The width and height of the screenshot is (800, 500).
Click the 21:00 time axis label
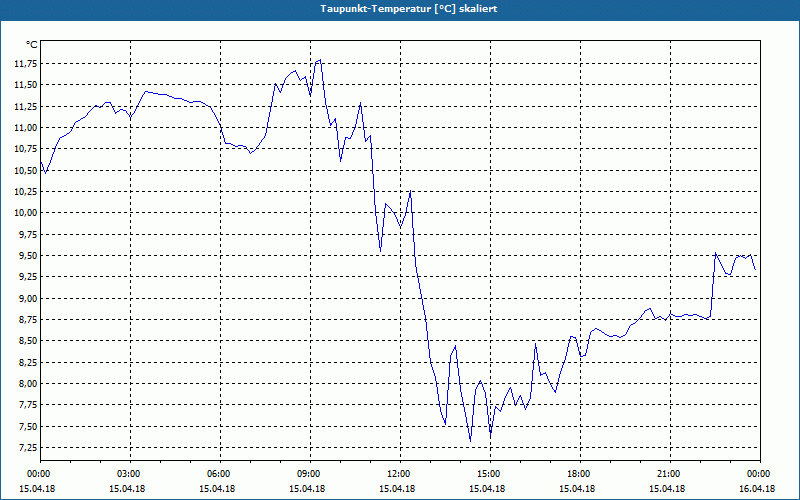coord(670,474)
